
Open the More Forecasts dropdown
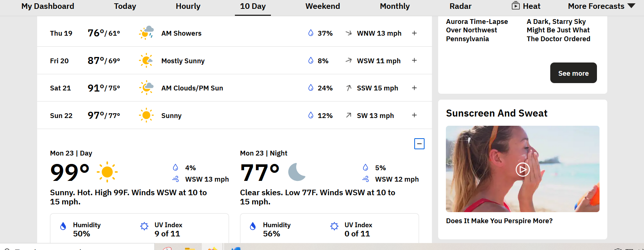click(601, 6)
